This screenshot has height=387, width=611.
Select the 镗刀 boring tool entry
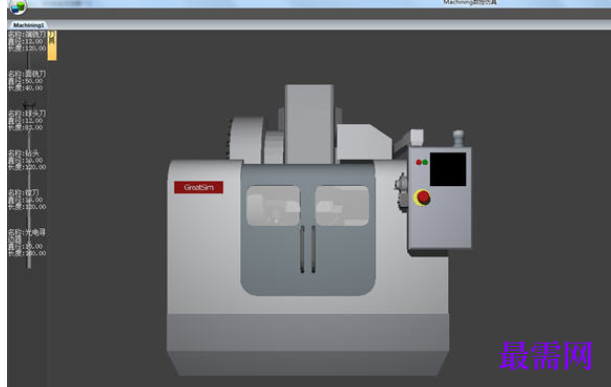[x=27, y=200]
